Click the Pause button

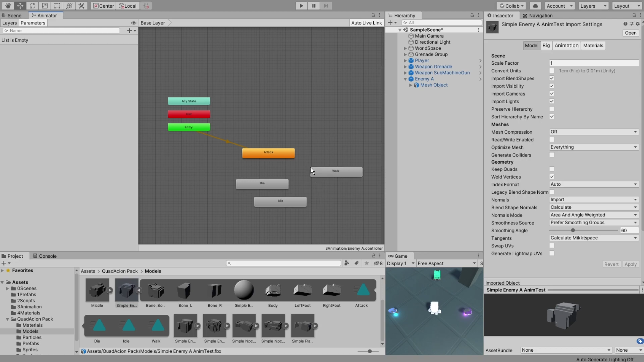click(x=314, y=6)
